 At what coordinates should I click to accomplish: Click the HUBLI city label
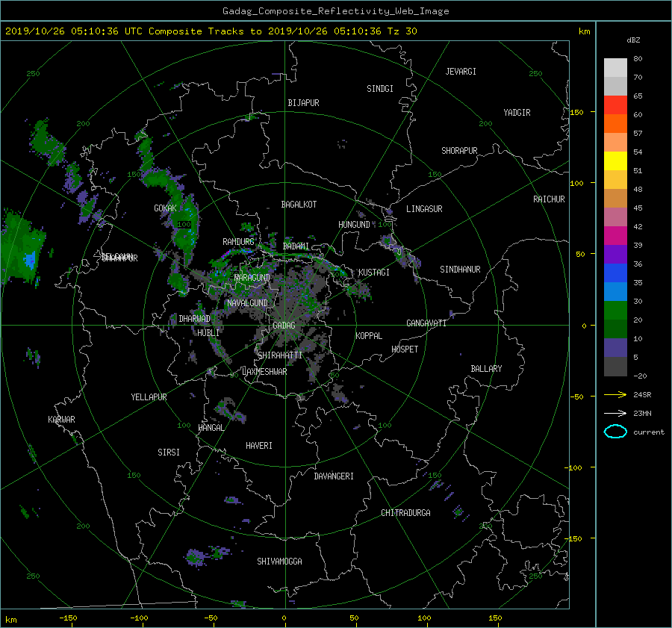(x=208, y=333)
